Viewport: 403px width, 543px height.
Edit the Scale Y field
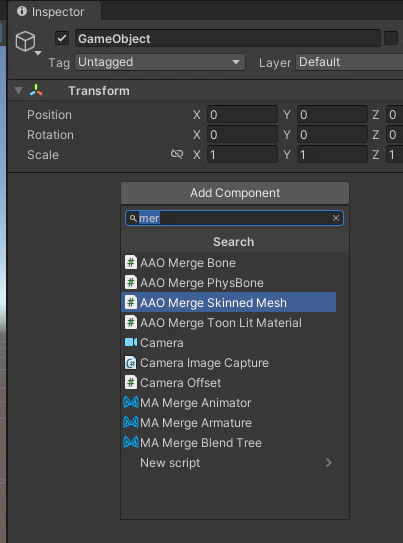pos(332,154)
